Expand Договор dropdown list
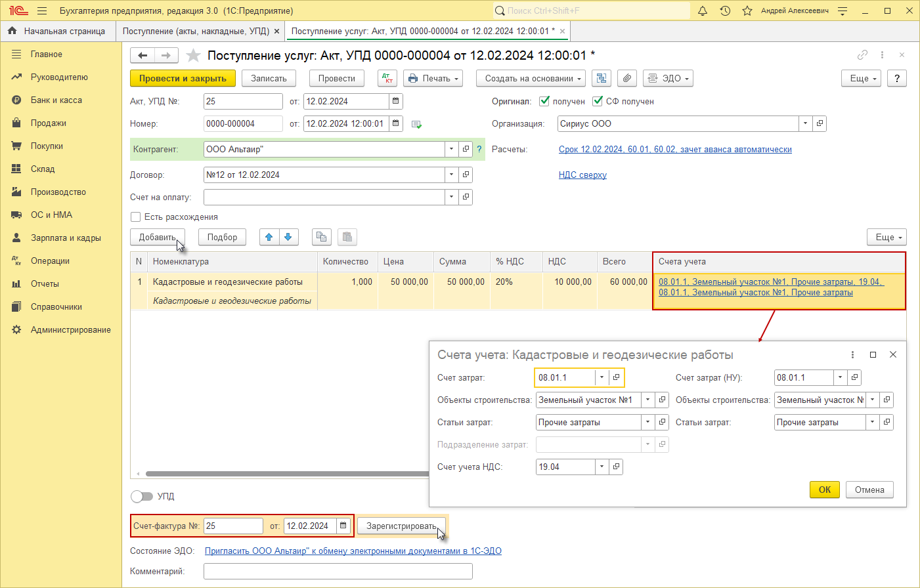Screen dimensions: 920x588 pos(451,175)
